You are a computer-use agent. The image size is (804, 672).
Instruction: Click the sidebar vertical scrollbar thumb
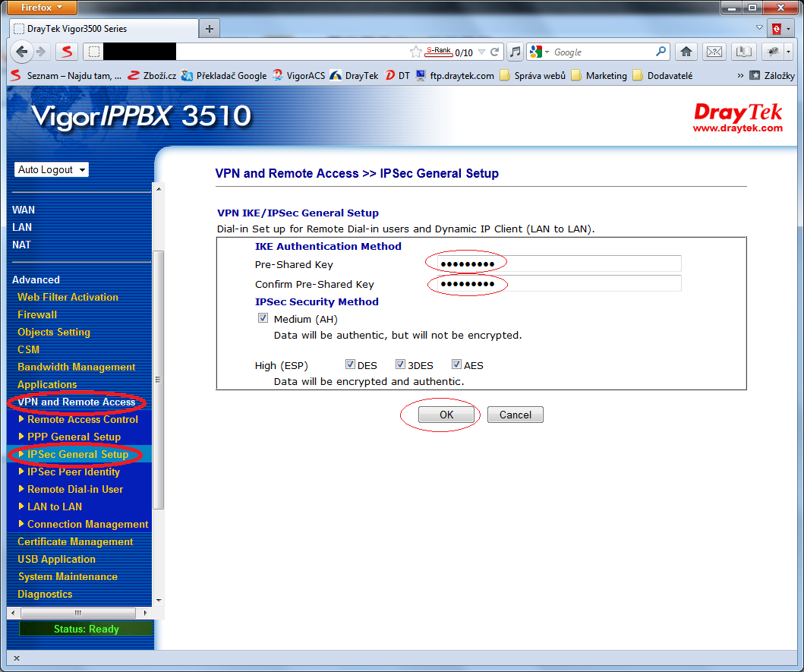158,380
